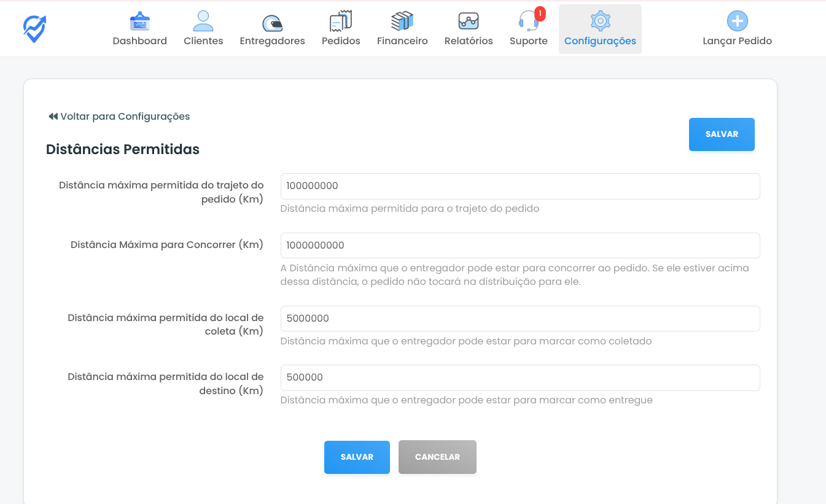
Task: Click the Relatórios chart icon
Action: pyautogui.click(x=469, y=21)
